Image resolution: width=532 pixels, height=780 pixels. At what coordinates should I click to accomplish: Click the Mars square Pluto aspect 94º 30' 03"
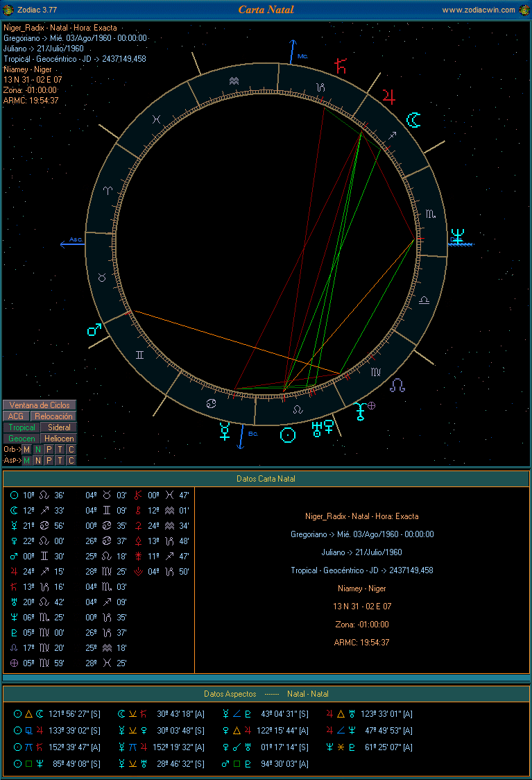coord(265,763)
